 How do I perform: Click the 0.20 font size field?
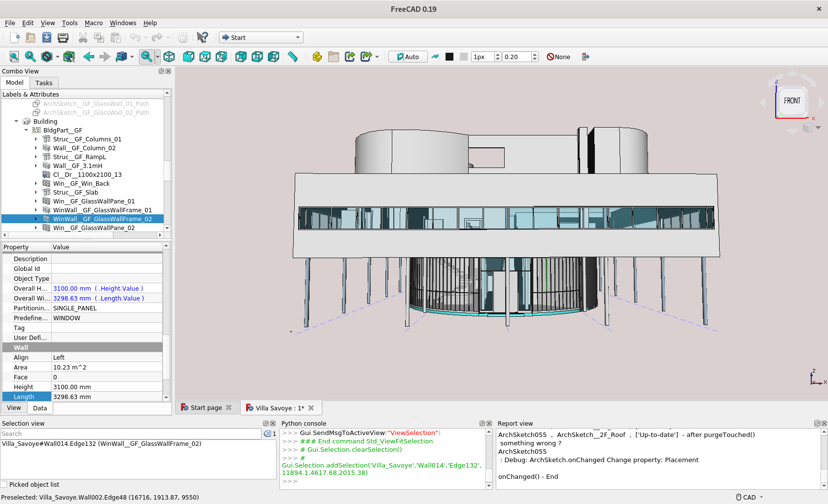[517, 57]
